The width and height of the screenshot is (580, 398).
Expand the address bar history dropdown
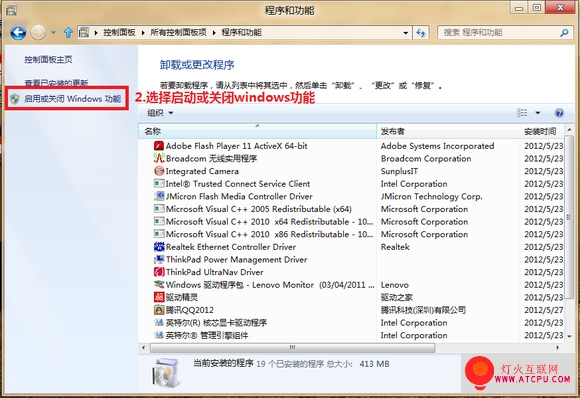[406, 33]
